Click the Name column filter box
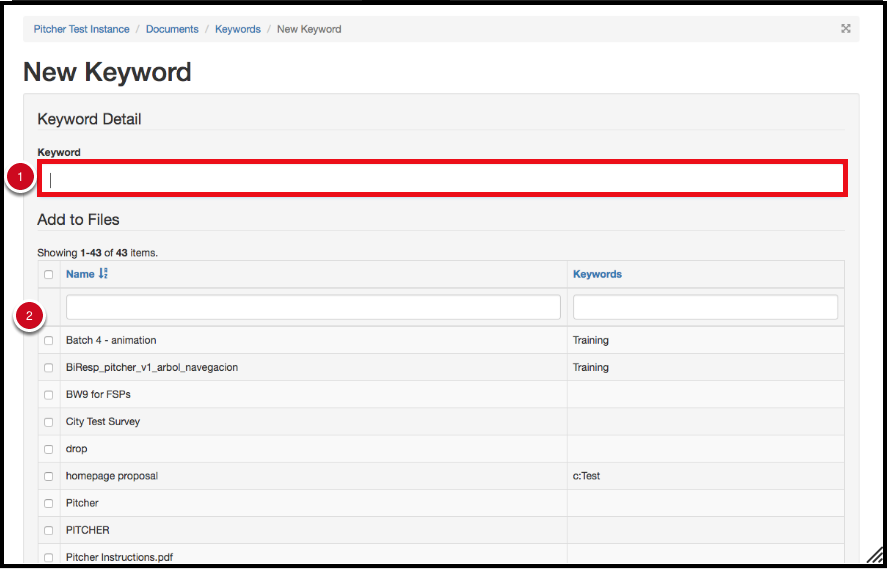This screenshot has height=569, width=887. (313, 307)
